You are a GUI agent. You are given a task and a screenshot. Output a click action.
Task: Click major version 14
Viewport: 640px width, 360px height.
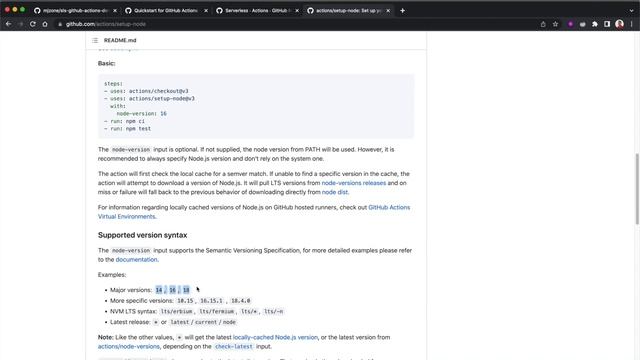[159, 290]
